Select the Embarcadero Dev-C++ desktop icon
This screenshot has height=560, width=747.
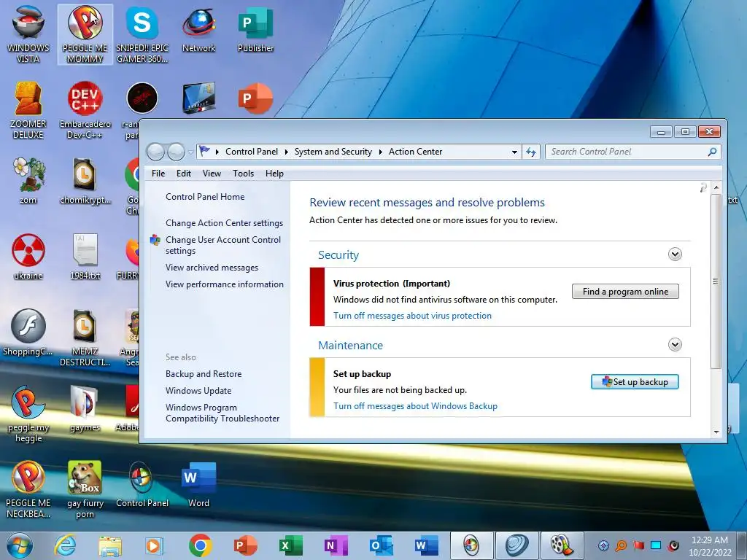pyautogui.click(x=85, y=109)
